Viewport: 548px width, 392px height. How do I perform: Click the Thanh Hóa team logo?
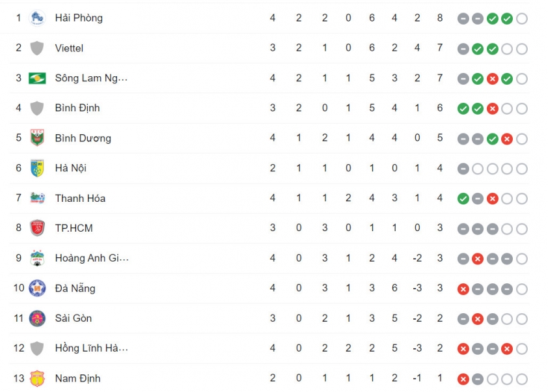(37, 198)
